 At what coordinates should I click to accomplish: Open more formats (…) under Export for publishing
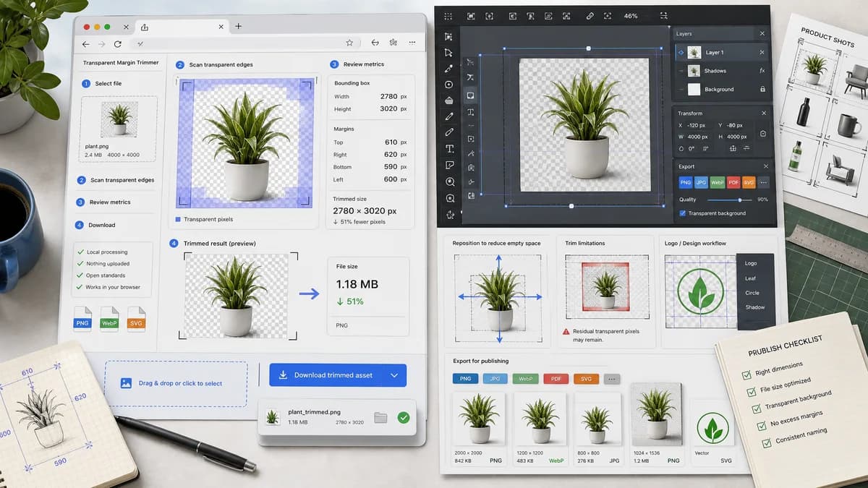click(612, 379)
